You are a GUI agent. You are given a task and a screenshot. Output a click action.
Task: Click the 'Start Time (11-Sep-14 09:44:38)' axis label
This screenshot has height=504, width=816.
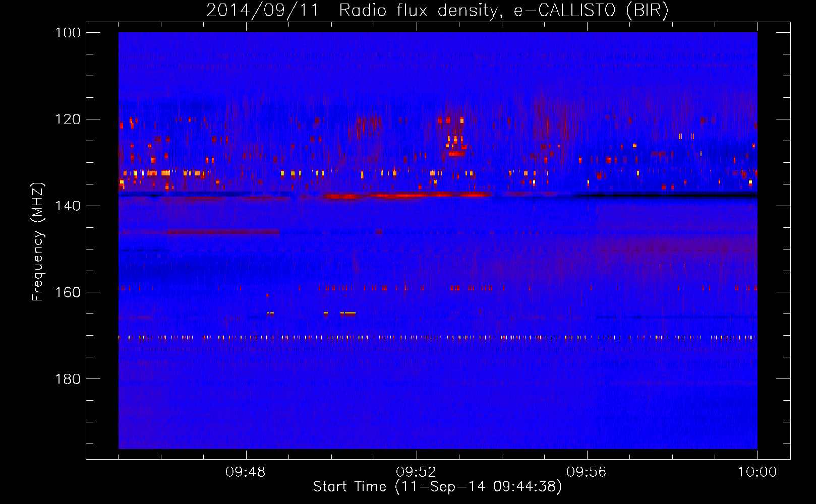(437, 487)
